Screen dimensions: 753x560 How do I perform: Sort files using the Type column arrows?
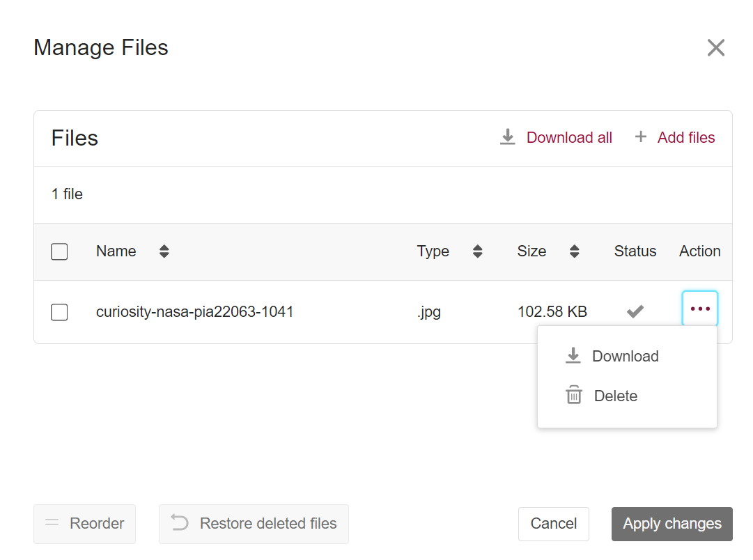tap(478, 251)
